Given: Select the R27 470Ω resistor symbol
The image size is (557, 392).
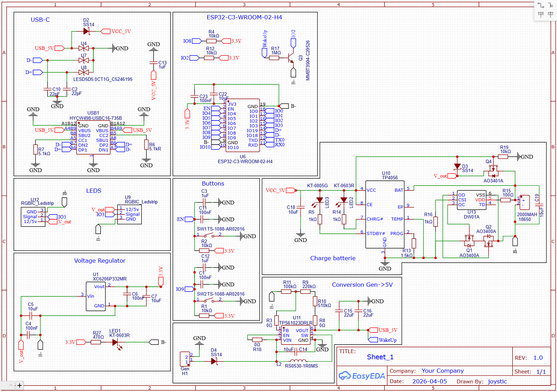Looking at the screenshot, I should [x=96, y=342].
